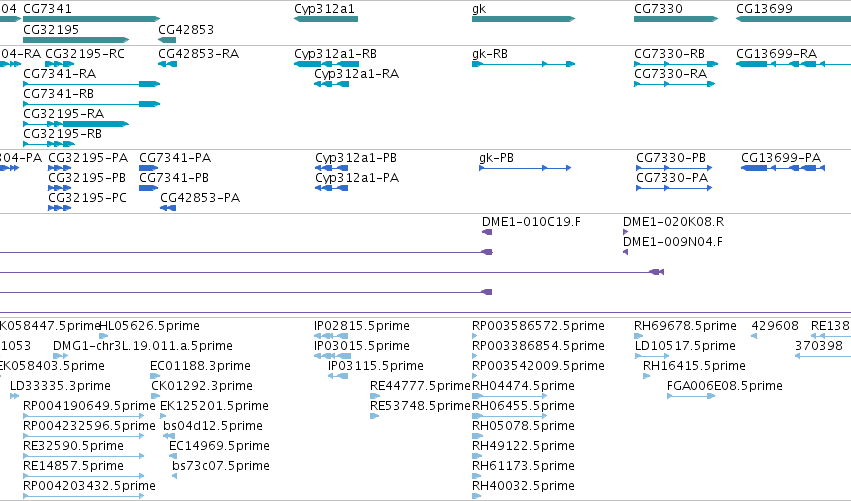
Task: Open the gk-PB coding sequence feature
Action: point(525,168)
